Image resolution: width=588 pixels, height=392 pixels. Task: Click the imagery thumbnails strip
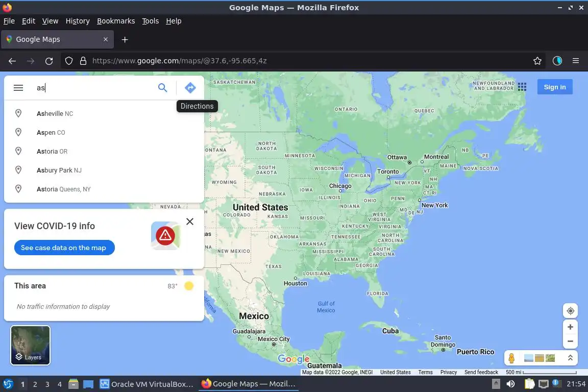[x=539, y=358]
